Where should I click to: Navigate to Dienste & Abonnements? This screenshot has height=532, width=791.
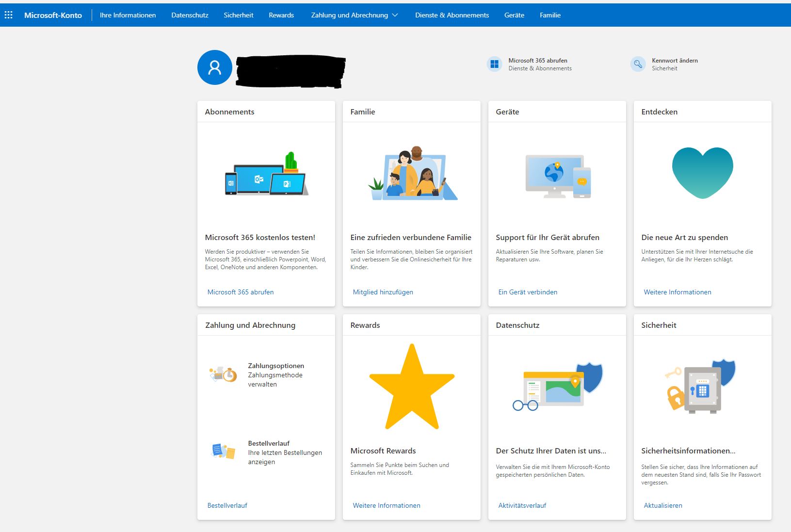coord(452,15)
